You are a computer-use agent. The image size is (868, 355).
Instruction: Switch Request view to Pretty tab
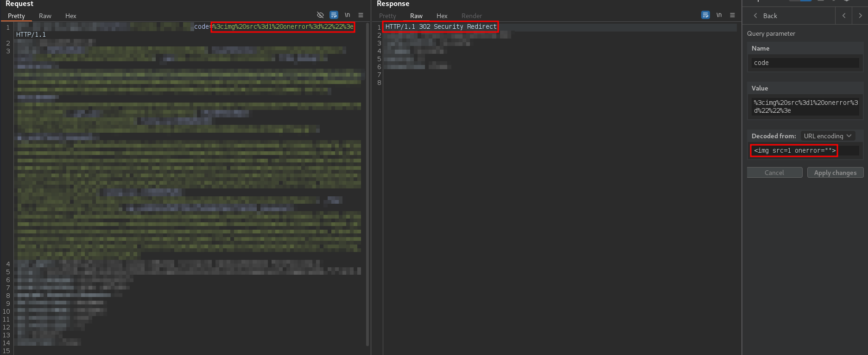pos(16,16)
